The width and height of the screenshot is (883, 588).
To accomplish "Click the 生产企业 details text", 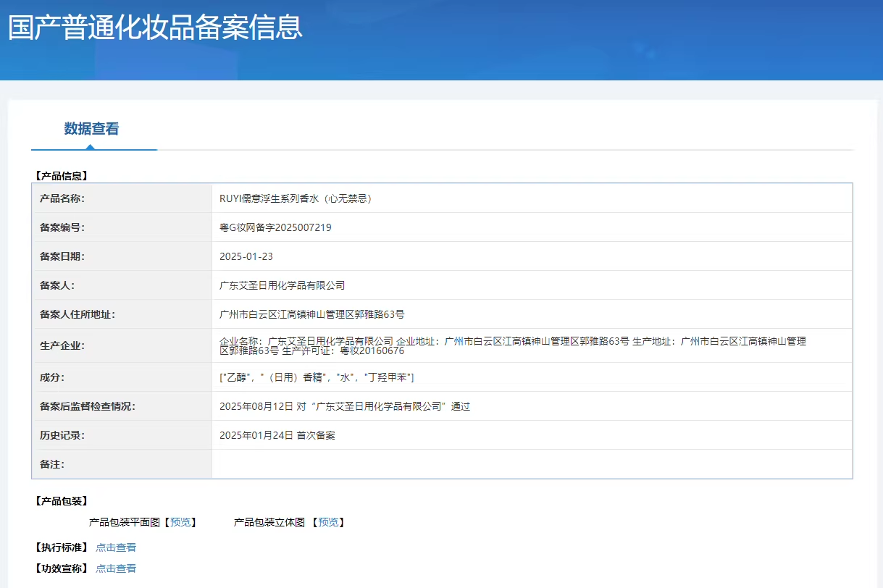I will (x=511, y=345).
